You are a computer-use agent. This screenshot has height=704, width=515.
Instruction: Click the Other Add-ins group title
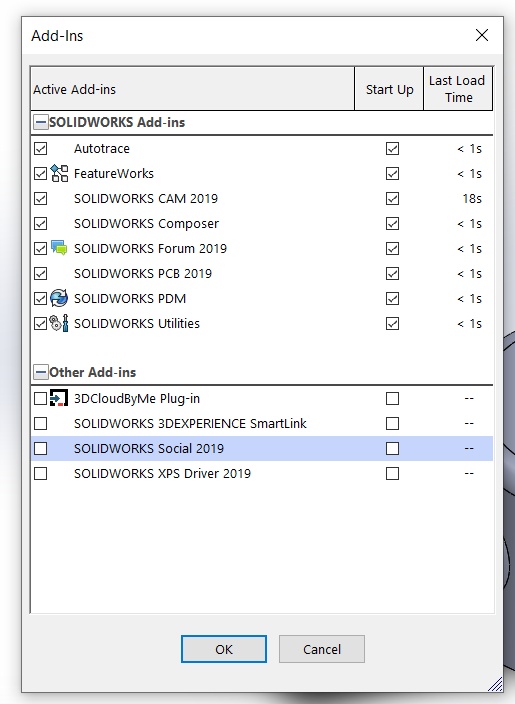pyautogui.click(x=92, y=372)
